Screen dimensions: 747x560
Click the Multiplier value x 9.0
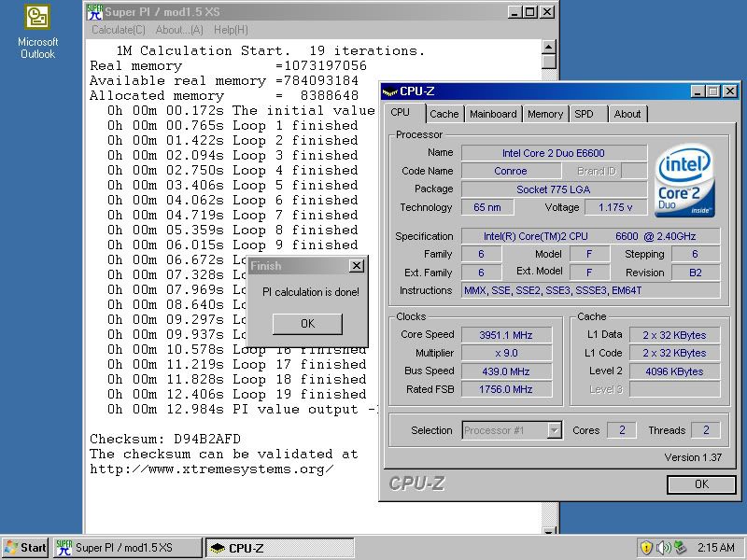(x=506, y=354)
